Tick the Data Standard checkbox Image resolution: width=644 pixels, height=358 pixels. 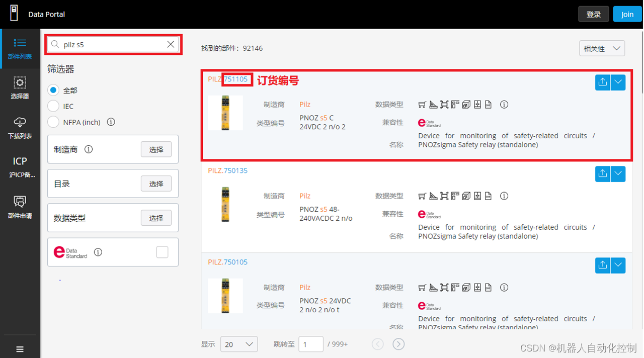[162, 252]
